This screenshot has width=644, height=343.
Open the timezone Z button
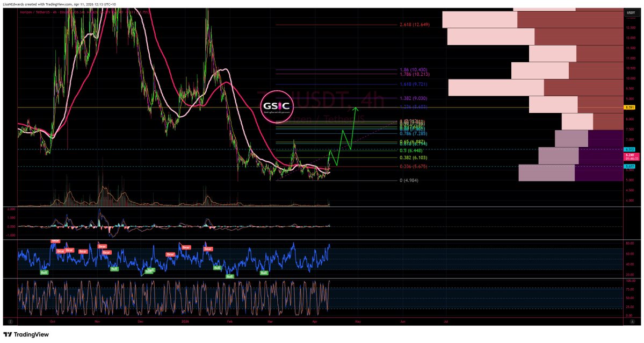pyautogui.click(x=10, y=321)
